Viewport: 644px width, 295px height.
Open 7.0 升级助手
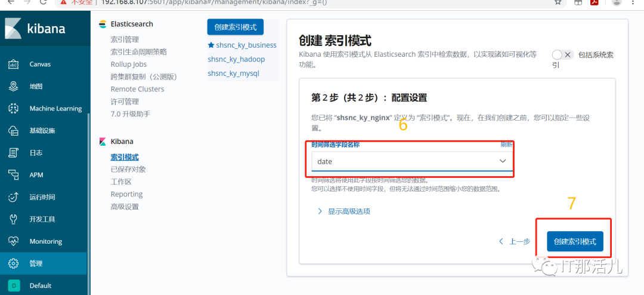130,113
